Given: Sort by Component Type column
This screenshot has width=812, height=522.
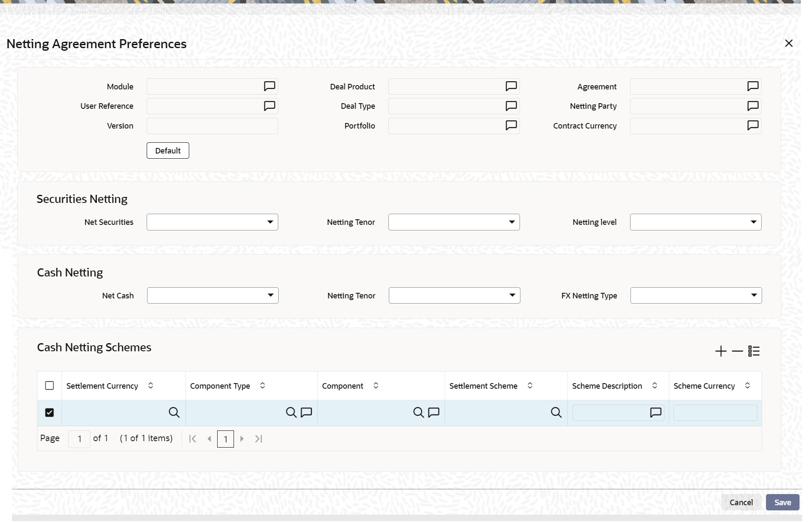Looking at the screenshot, I should [262, 386].
